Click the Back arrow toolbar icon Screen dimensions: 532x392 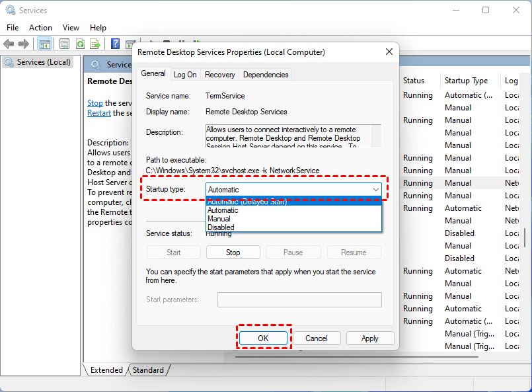coord(9,44)
